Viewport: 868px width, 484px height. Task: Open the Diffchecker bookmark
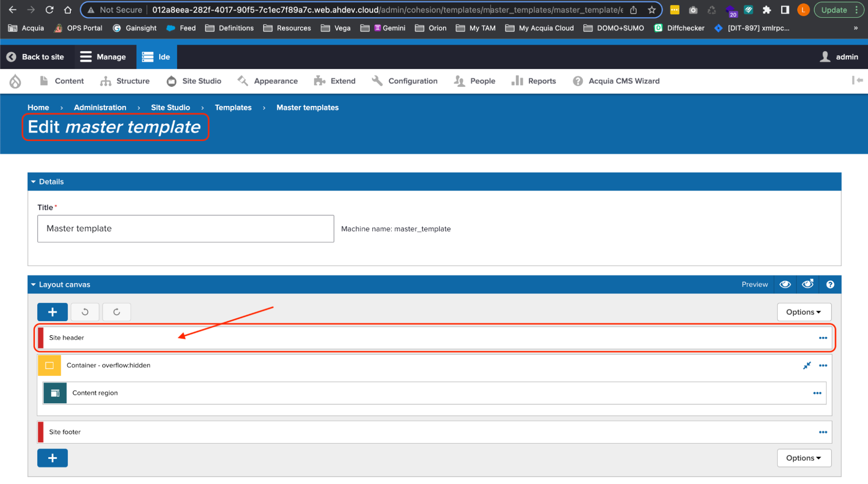[x=680, y=28]
